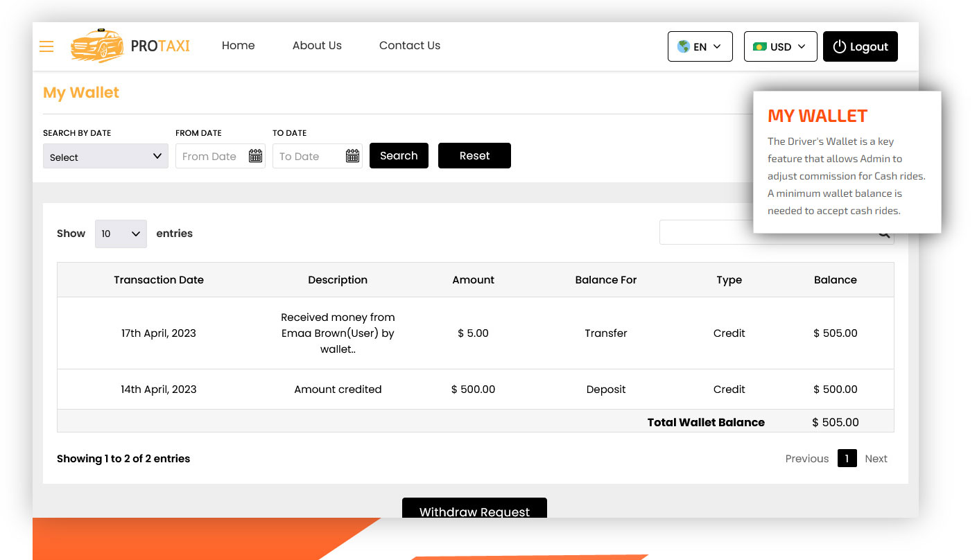This screenshot has width=977, height=560.
Task: Select the 17th April, 2023 date cell
Action: 159,333
